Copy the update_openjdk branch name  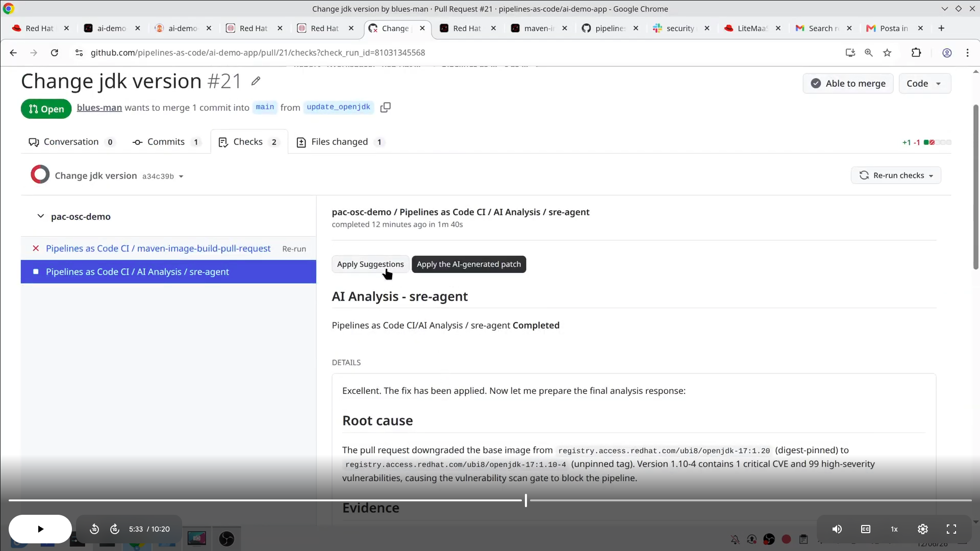pyautogui.click(x=386, y=107)
